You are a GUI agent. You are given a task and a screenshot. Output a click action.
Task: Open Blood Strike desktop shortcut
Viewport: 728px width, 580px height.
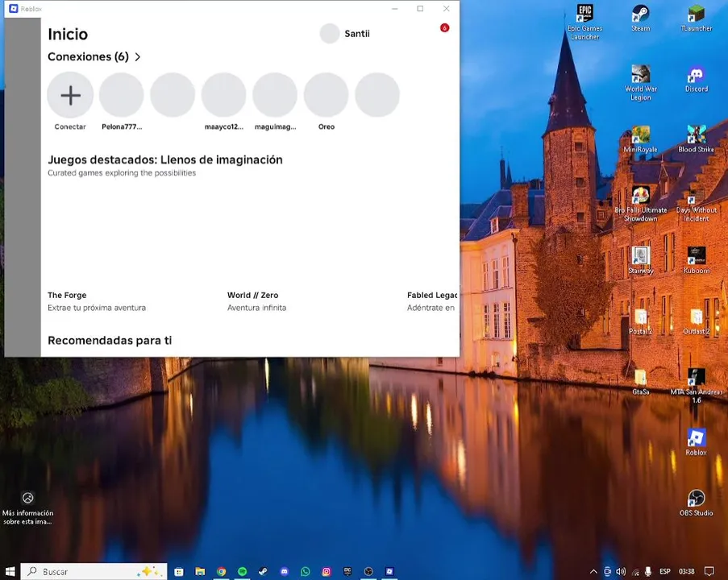[x=696, y=139]
